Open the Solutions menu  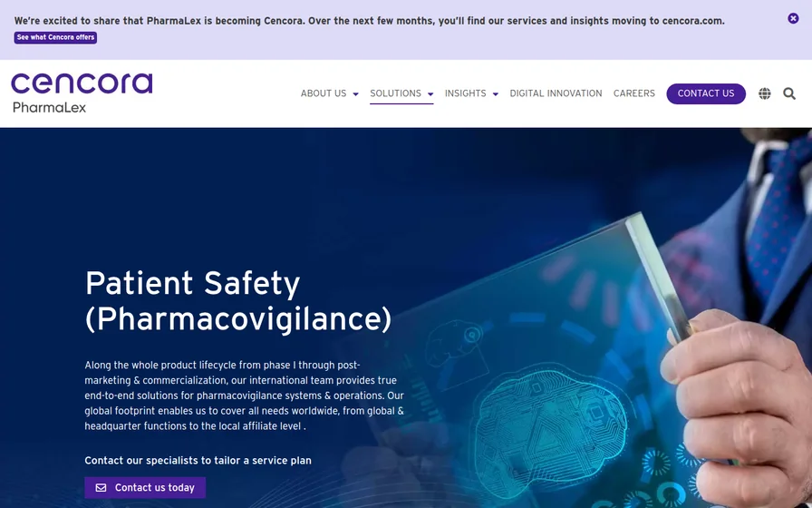point(395,93)
